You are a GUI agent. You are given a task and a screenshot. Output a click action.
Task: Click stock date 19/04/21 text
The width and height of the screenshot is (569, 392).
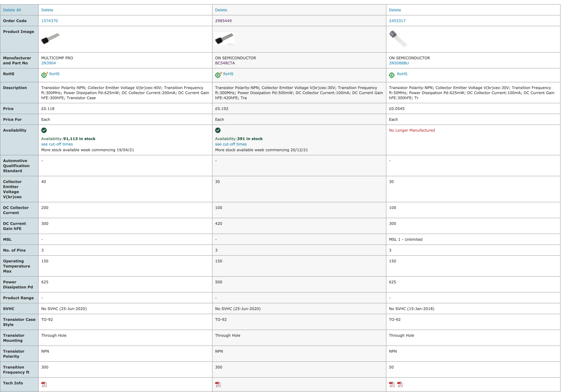(125, 150)
